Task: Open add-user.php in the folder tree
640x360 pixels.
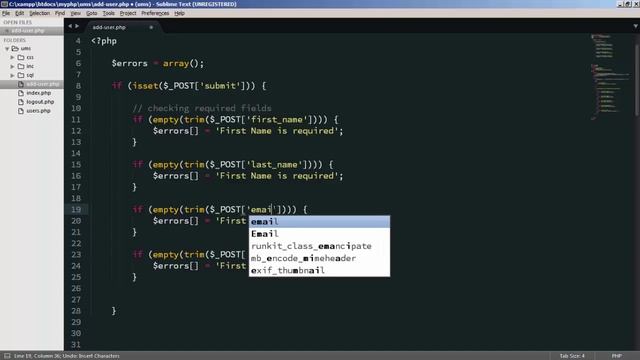Action: [42, 84]
